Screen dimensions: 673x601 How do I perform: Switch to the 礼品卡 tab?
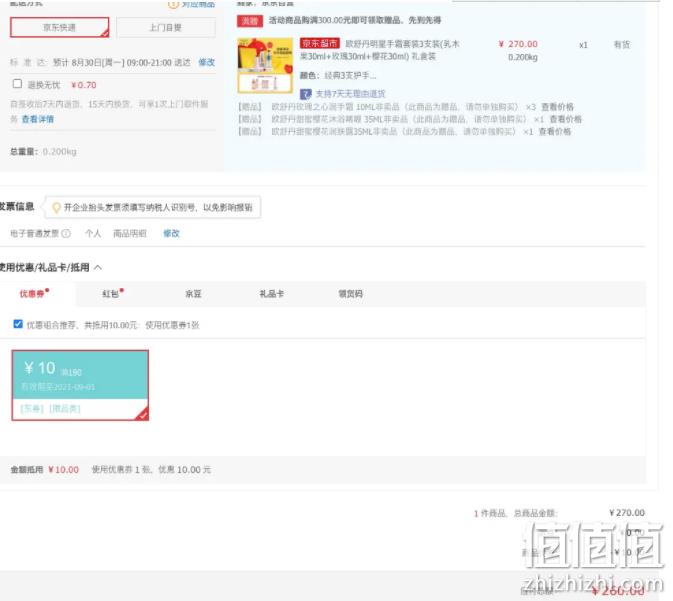coord(271,294)
